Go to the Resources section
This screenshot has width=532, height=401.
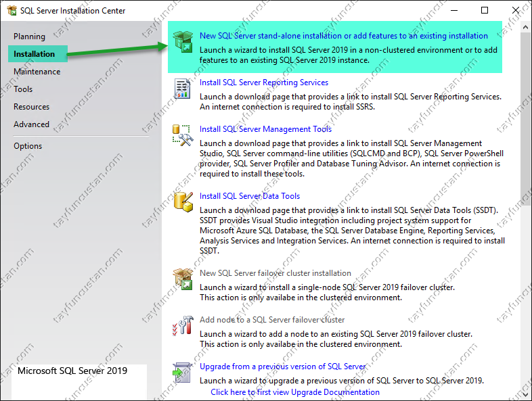click(x=32, y=107)
